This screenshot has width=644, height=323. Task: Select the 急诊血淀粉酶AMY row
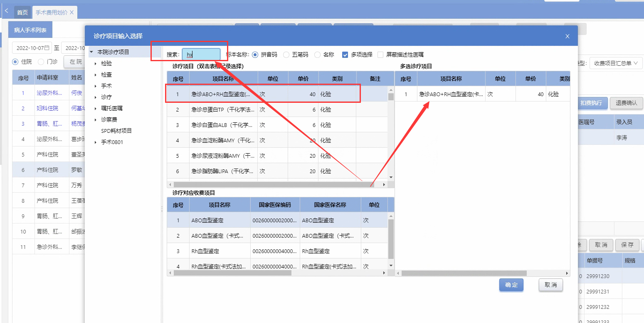[x=277, y=140]
